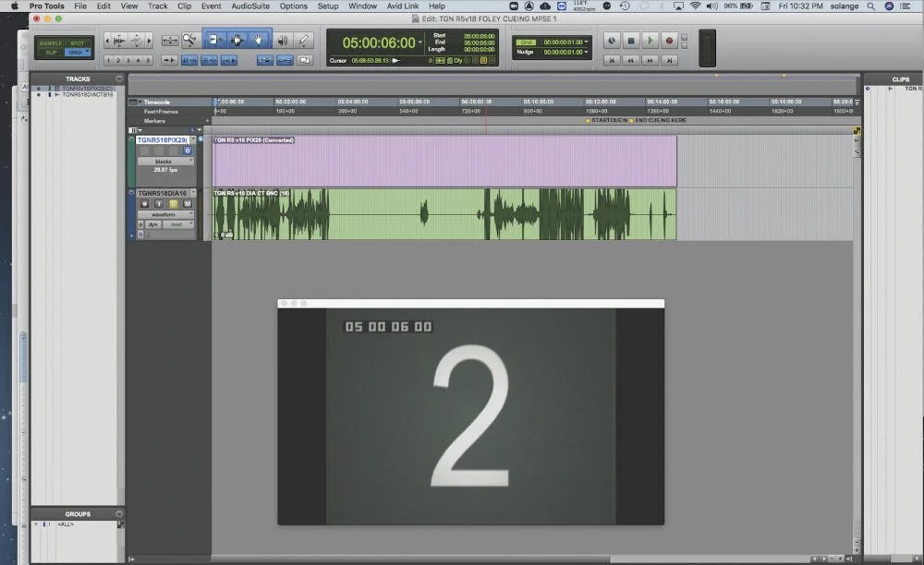Open the Tracks list popup menu
924x565 pixels.
click(x=118, y=78)
